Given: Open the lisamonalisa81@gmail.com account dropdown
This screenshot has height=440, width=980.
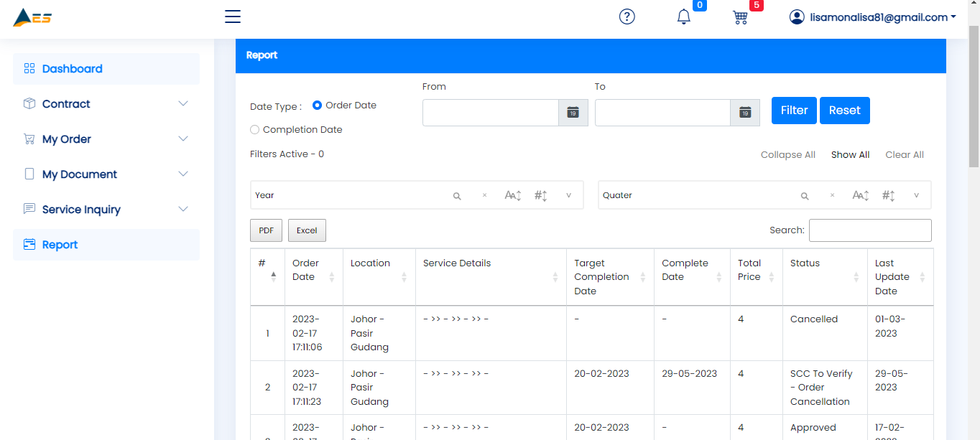Looking at the screenshot, I should coord(872,17).
